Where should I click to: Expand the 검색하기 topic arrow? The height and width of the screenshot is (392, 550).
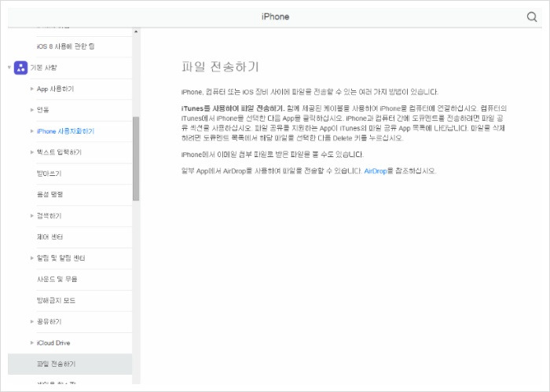[x=32, y=215]
